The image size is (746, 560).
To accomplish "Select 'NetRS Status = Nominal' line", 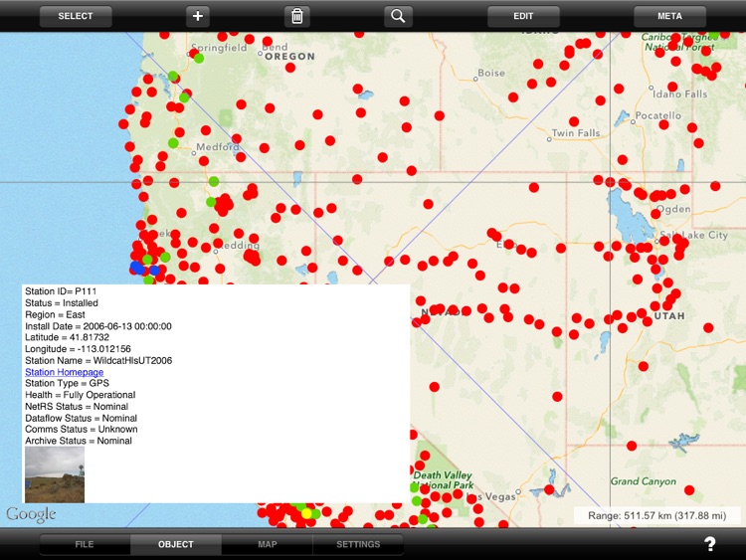I will (x=77, y=406).
